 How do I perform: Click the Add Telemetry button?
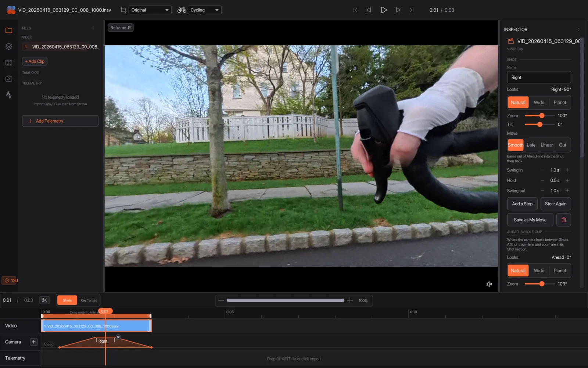tap(60, 121)
